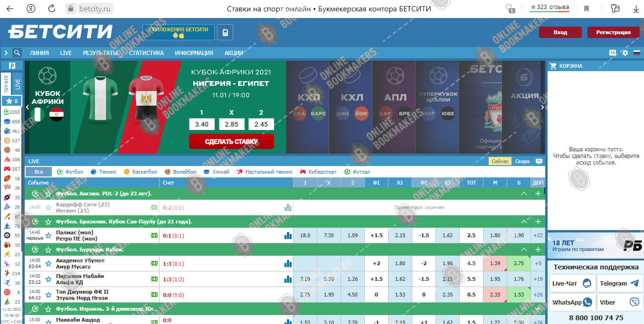Favorite the Топ Джуниор ФК II star

pos(48,295)
